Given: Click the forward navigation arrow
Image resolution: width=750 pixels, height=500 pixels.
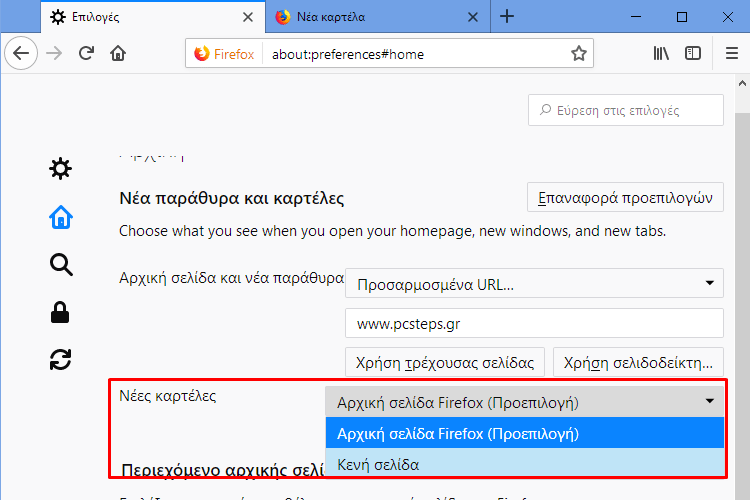Looking at the screenshot, I should click(x=54, y=53).
